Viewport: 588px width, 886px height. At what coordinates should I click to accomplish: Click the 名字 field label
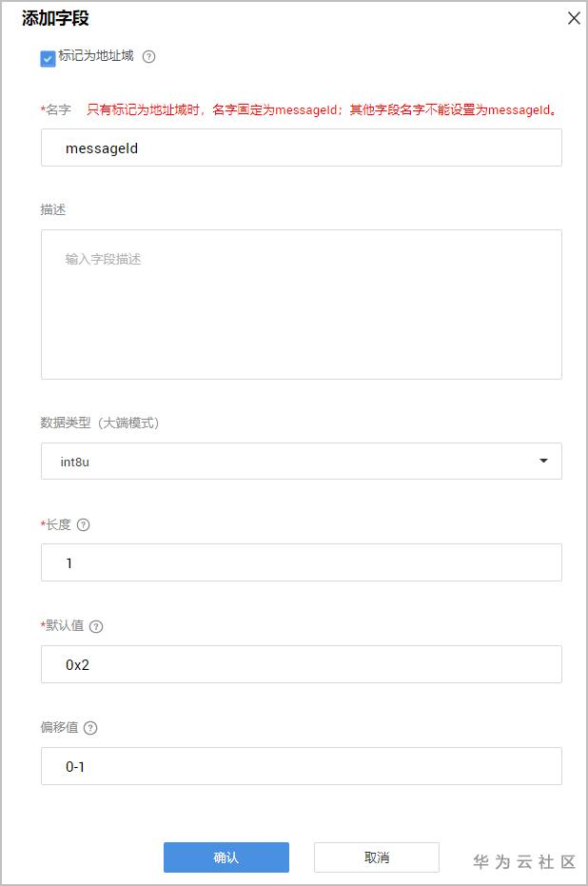coord(58,109)
